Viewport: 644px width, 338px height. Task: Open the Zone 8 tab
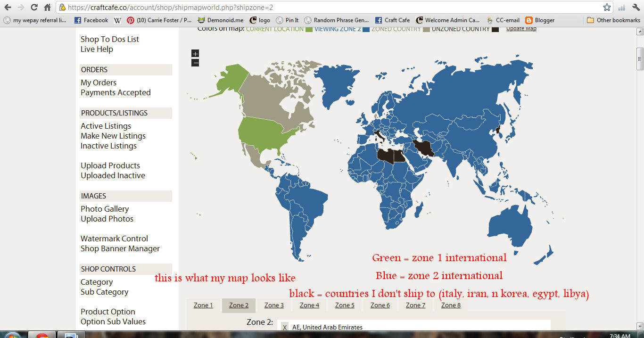(x=451, y=305)
